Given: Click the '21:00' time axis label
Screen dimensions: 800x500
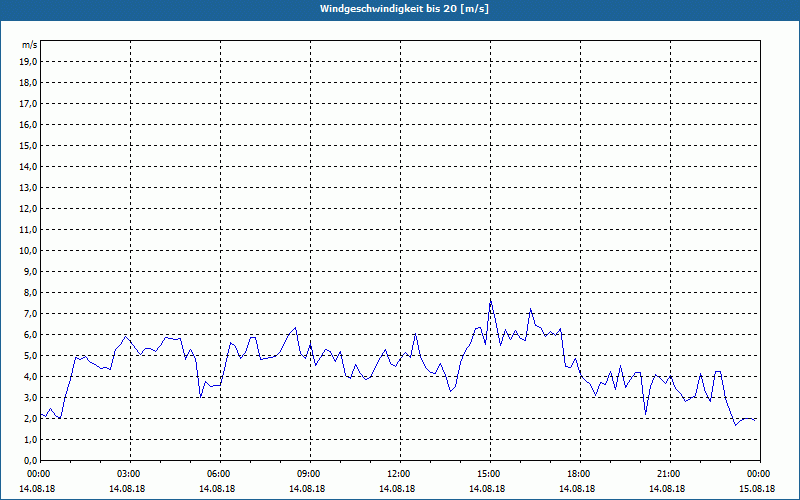Looking at the screenshot, I should point(670,474).
